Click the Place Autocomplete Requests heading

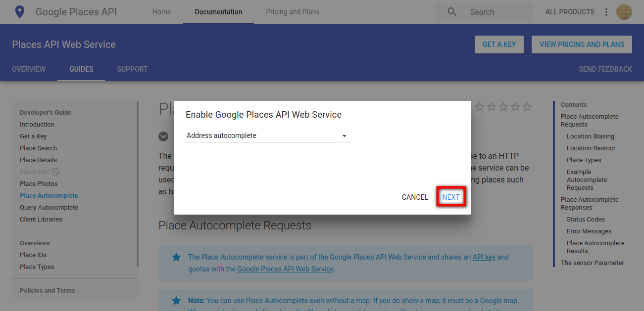click(x=235, y=225)
